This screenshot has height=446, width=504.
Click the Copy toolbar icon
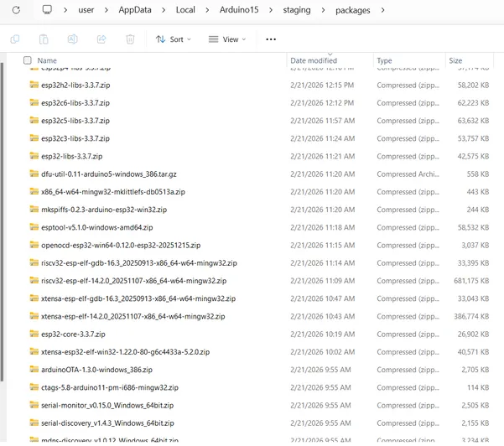[x=15, y=39]
